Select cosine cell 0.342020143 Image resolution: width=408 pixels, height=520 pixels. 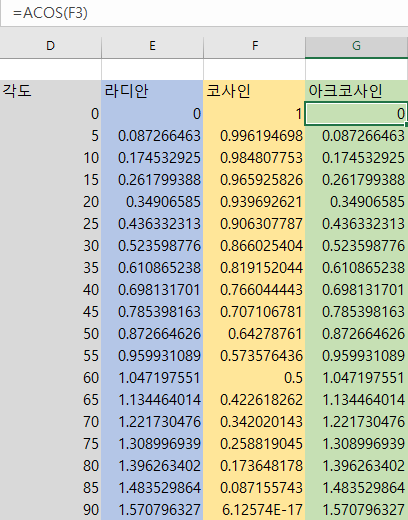(254, 422)
